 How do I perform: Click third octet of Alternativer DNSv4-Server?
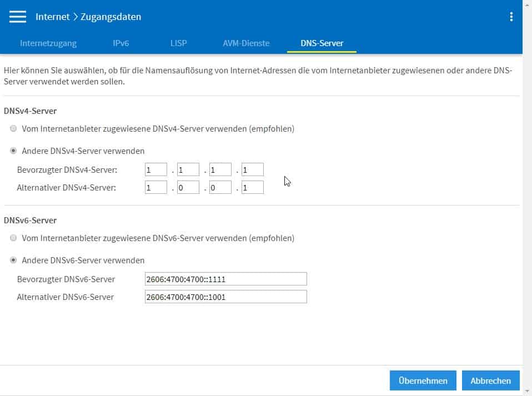coord(220,188)
